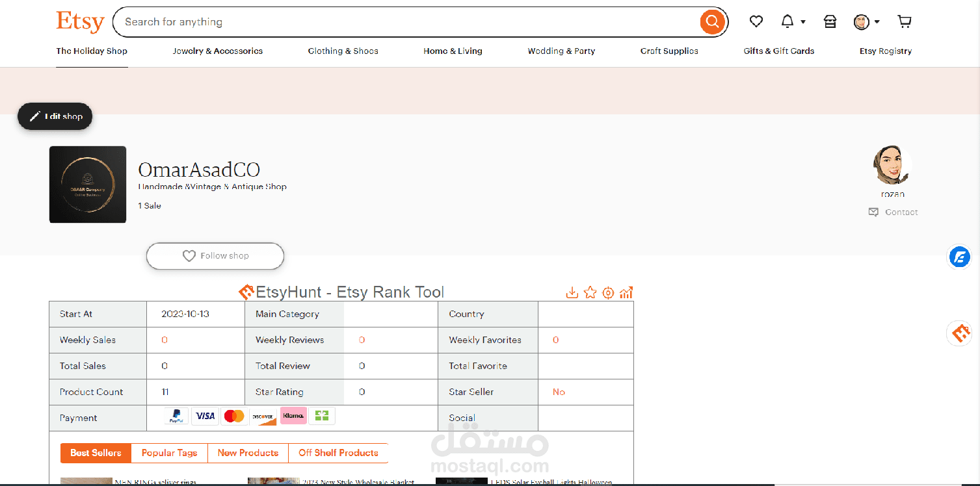Screen dimensions: 980x486
Task: Click the 1 Sale link
Action: pyautogui.click(x=150, y=205)
